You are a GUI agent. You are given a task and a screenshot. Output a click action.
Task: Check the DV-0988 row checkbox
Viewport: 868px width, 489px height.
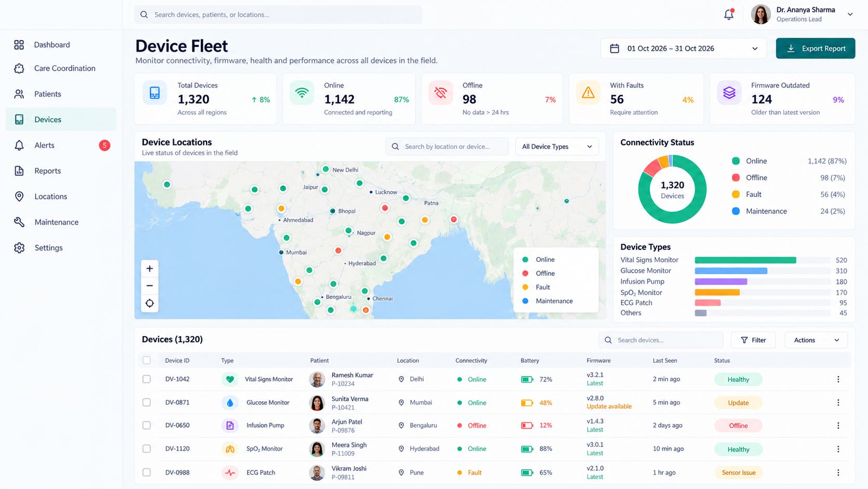click(x=146, y=472)
